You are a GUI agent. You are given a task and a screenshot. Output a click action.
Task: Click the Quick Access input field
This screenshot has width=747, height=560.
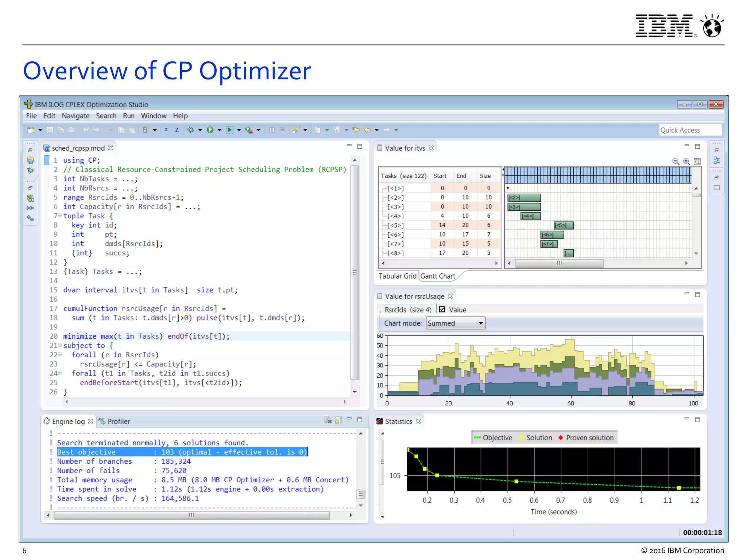690,130
